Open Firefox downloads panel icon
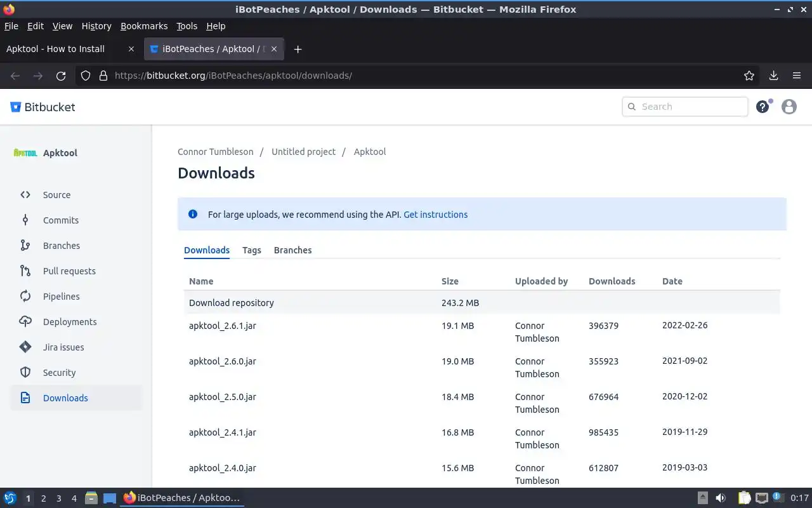 tap(773, 76)
